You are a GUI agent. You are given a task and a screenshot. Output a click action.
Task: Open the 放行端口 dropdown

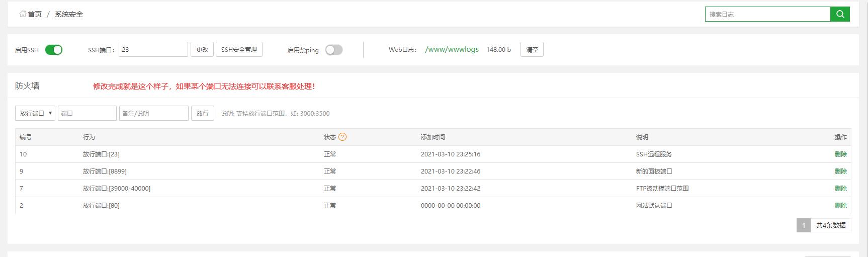pos(35,113)
